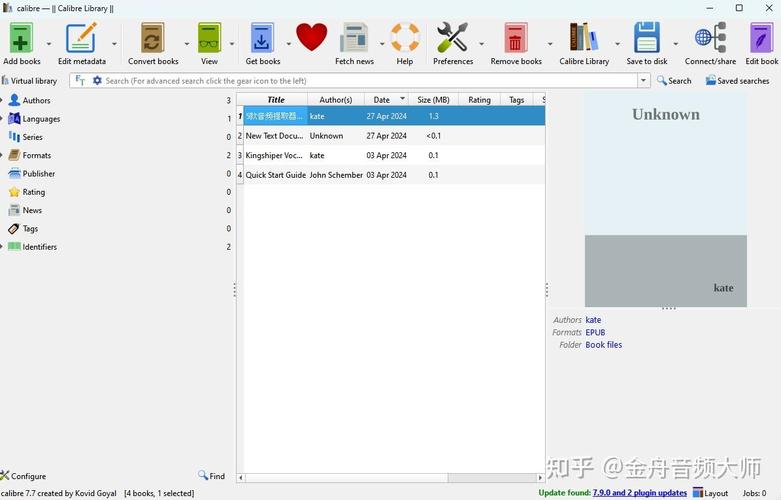Select News category
This screenshot has height=500, width=781.
[32, 210]
